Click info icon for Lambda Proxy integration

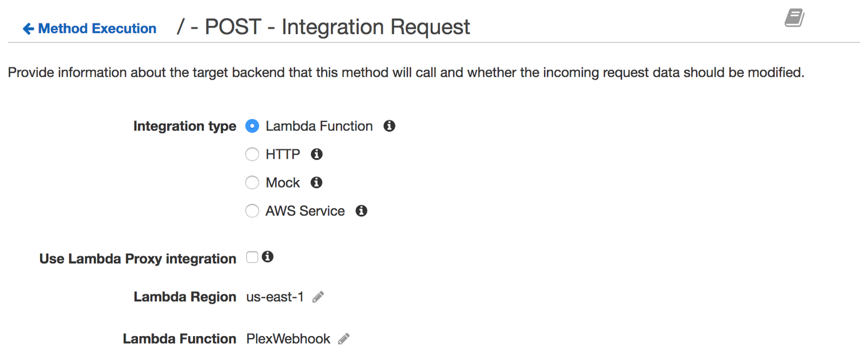click(x=267, y=256)
